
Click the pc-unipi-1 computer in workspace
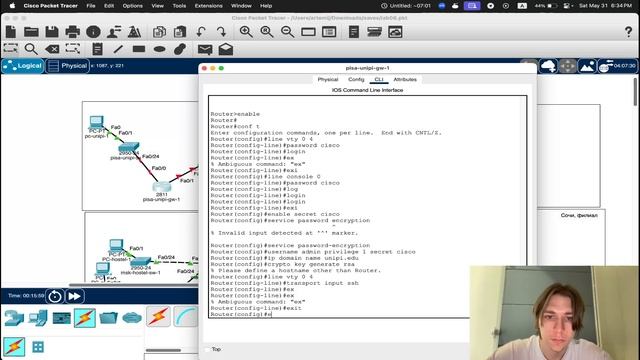coord(96,122)
